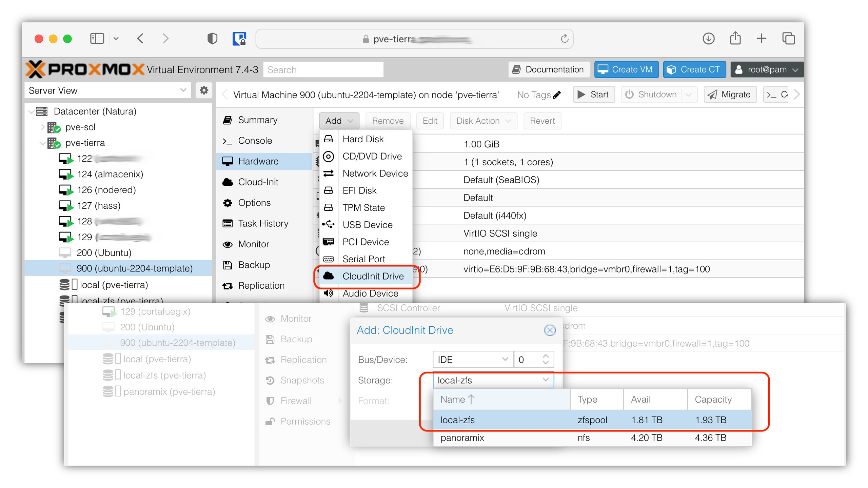The image size is (868, 488).
Task: Open the Documentation button
Action: (x=549, y=69)
